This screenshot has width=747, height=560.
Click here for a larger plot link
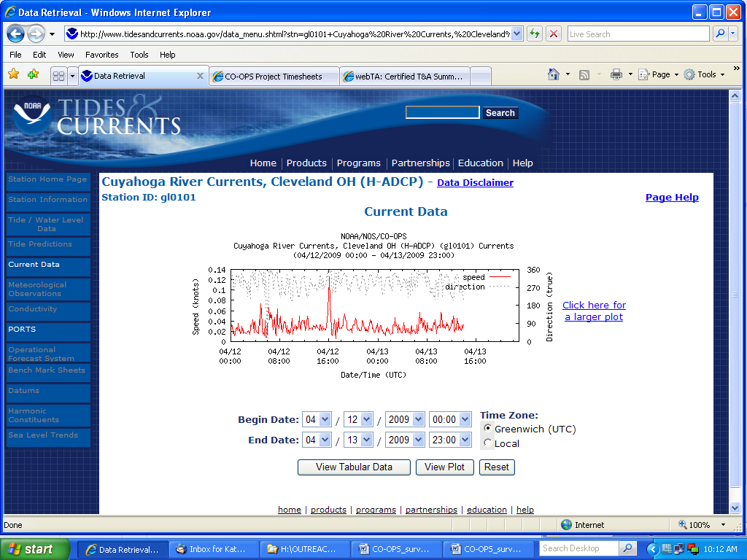tap(594, 311)
